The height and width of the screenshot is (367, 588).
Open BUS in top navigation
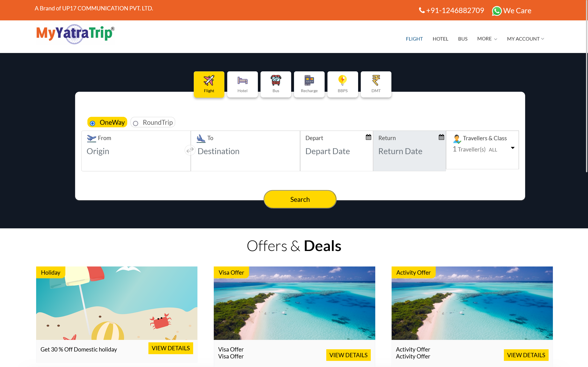pyautogui.click(x=463, y=39)
